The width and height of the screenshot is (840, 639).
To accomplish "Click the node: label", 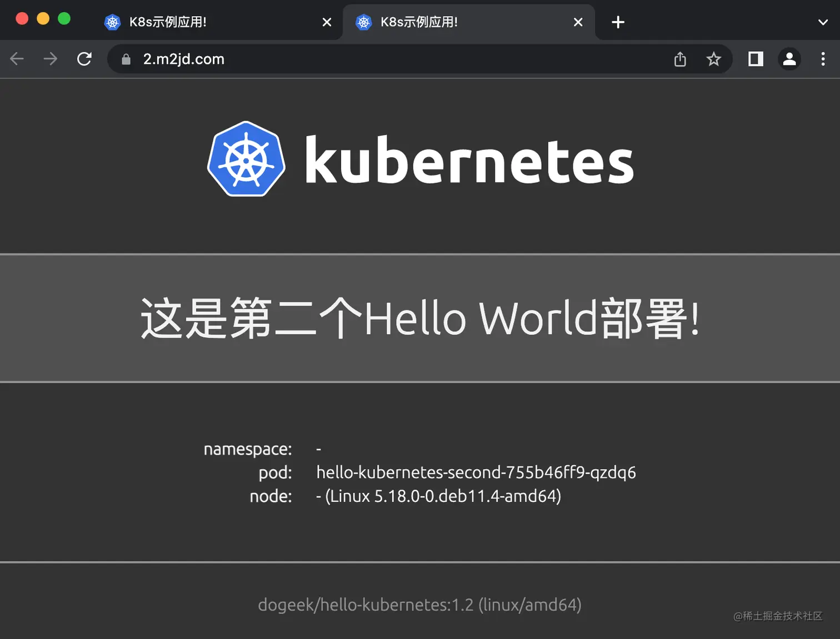I will [x=271, y=496].
